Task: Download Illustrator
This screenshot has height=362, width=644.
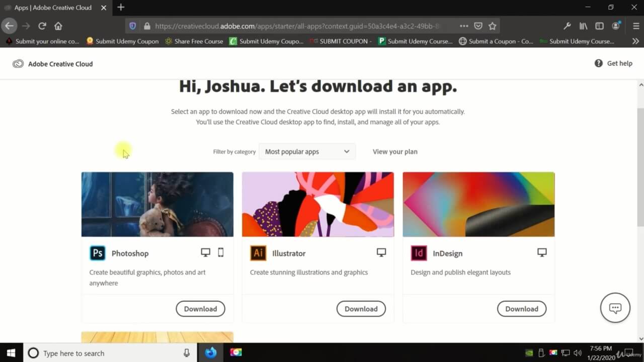Action: click(361, 309)
